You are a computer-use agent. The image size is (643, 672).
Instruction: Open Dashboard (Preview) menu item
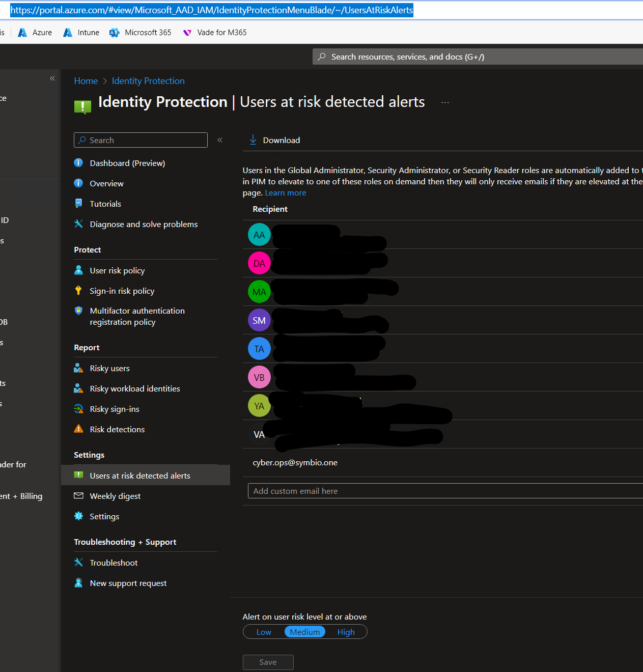pos(127,163)
